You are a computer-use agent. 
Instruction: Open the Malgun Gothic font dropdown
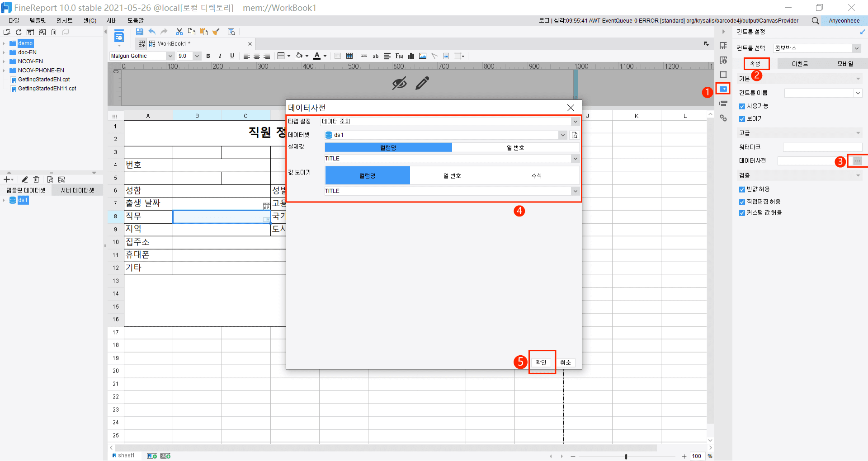170,56
